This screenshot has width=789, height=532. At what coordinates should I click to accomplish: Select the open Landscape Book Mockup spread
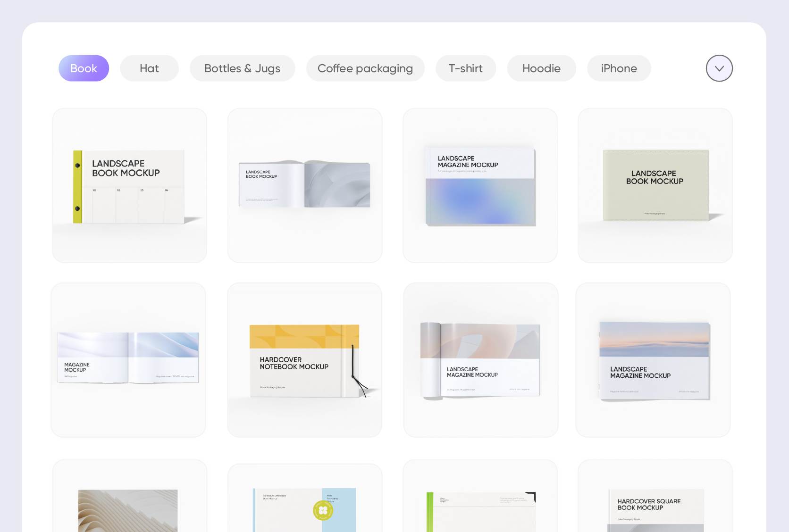pos(305,185)
